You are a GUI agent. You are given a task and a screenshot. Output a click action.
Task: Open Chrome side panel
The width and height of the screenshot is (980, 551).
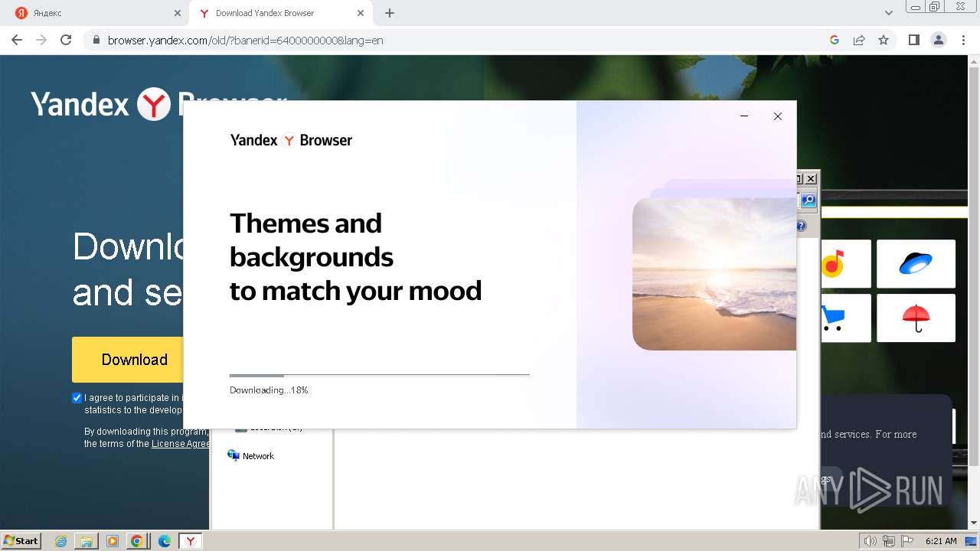coord(913,40)
